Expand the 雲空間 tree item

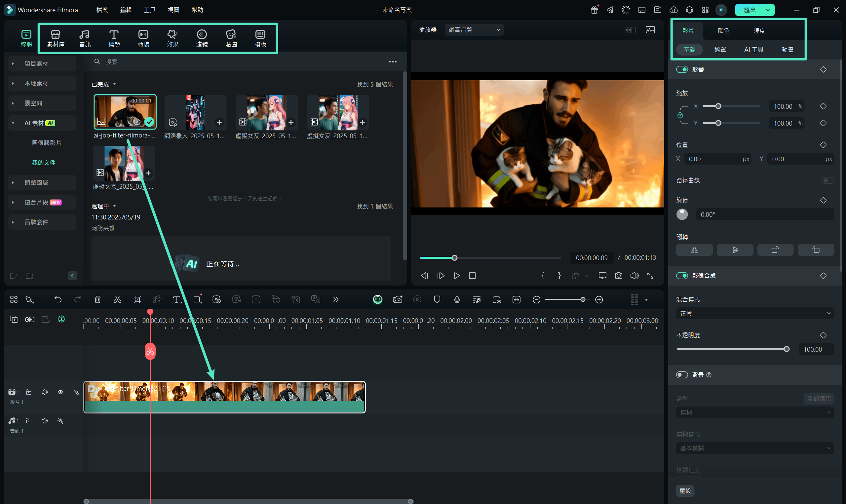[x=13, y=103]
